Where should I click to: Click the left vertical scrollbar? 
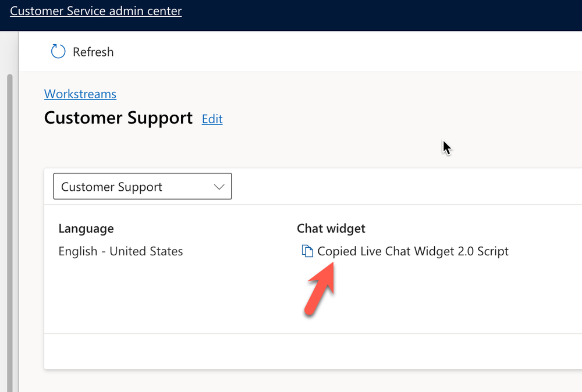9,233
